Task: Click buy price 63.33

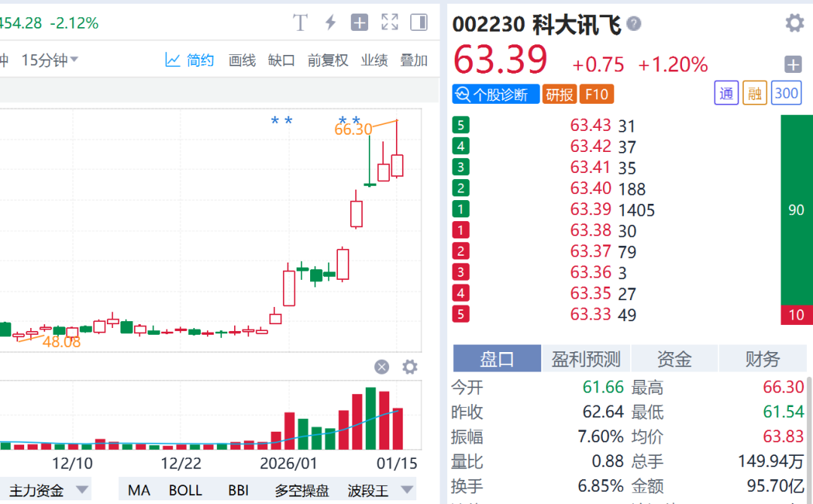Action: click(591, 314)
